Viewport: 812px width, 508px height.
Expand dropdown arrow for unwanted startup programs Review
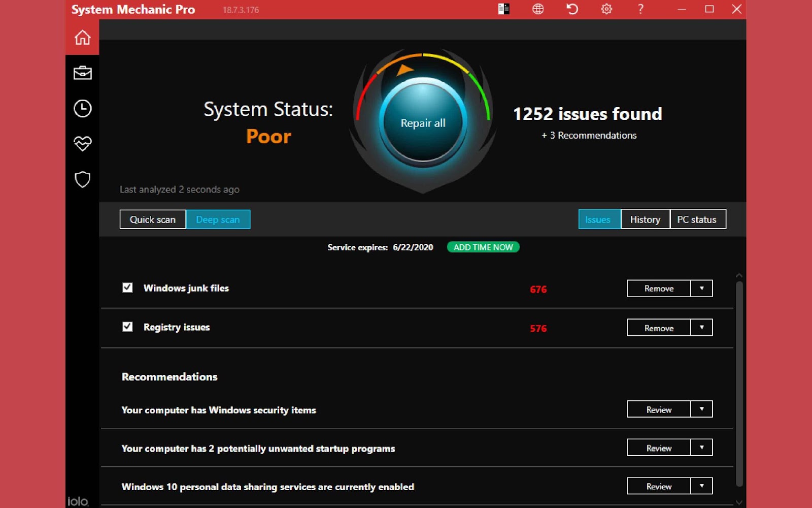click(x=701, y=448)
